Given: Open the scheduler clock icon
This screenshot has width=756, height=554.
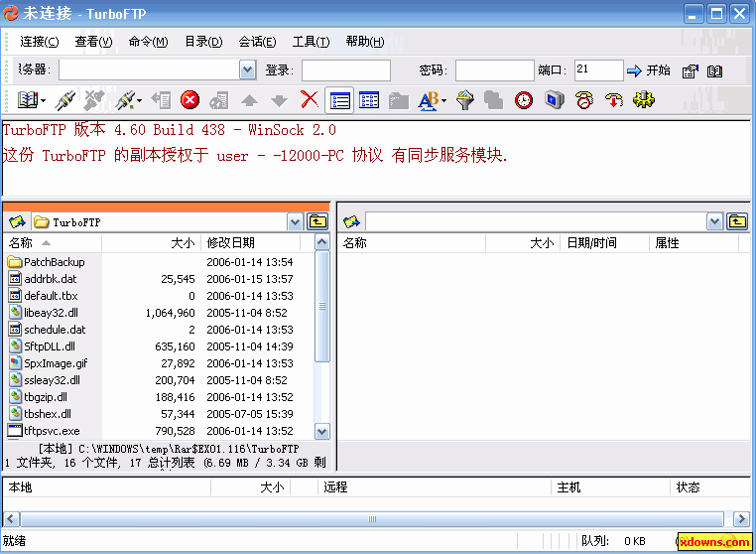Looking at the screenshot, I should click(x=524, y=100).
